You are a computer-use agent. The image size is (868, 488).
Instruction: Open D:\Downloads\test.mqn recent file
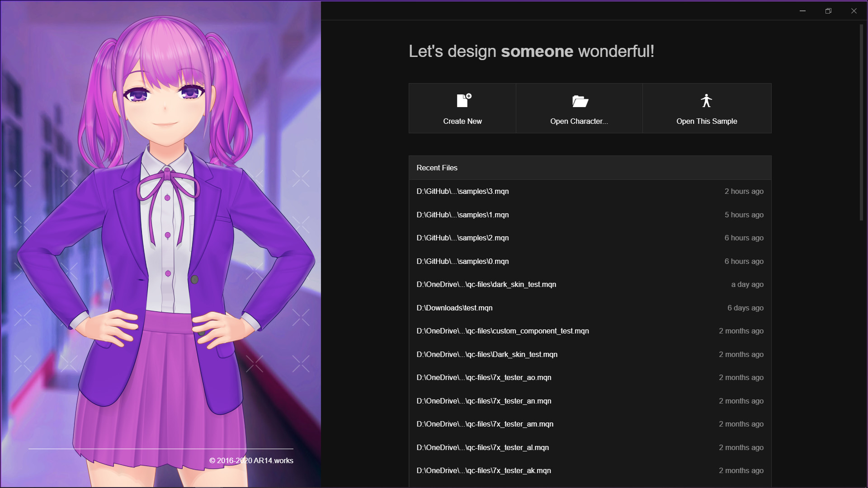(x=454, y=308)
